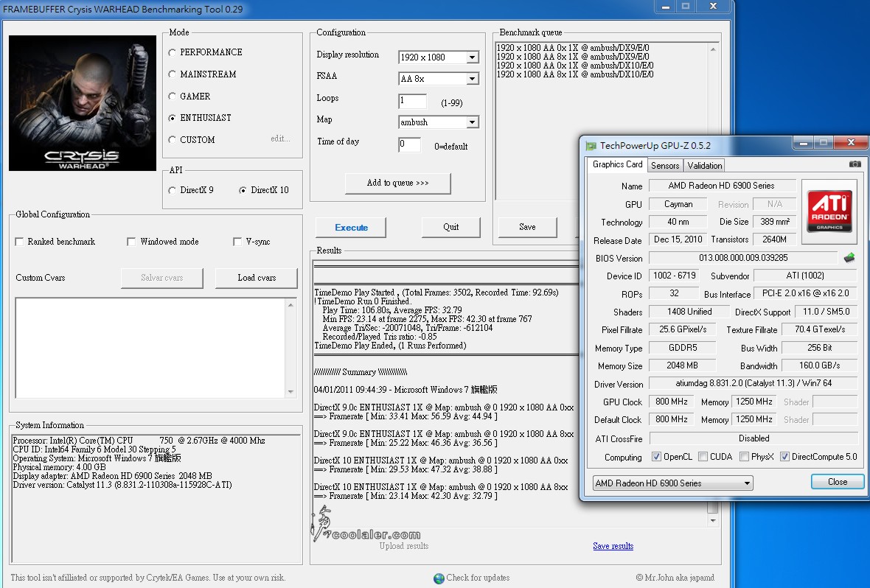Click the Bus Width value 256 Bit

click(x=820, y=348)
